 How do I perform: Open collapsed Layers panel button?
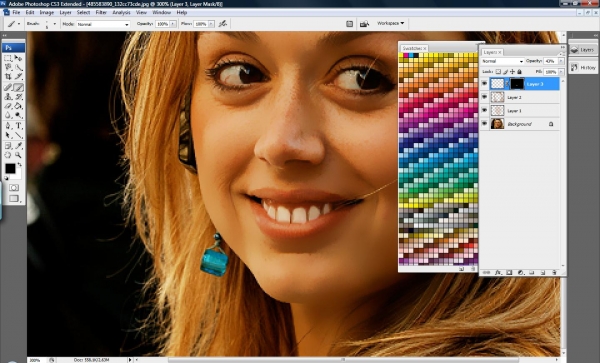[x=583, y=50]
